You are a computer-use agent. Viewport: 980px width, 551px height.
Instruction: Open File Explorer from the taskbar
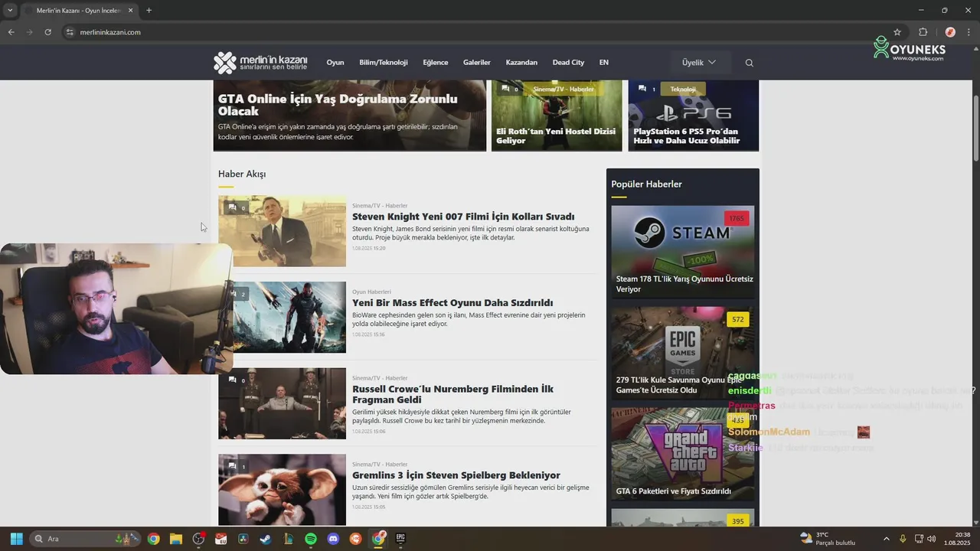(175, 539)
